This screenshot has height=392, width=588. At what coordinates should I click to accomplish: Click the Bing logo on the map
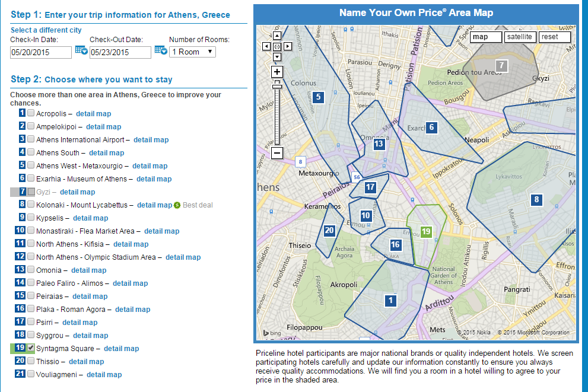[272, 333]
